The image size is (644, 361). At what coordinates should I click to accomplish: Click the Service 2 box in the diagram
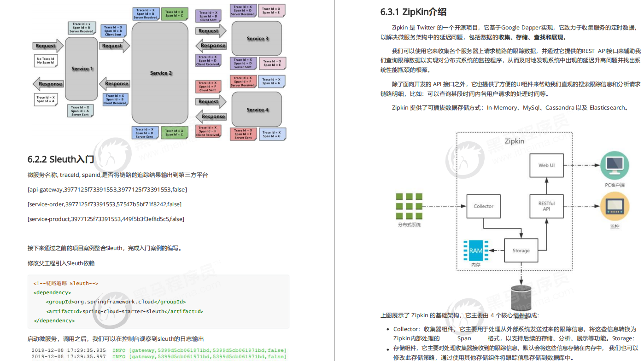coord(160,73)
